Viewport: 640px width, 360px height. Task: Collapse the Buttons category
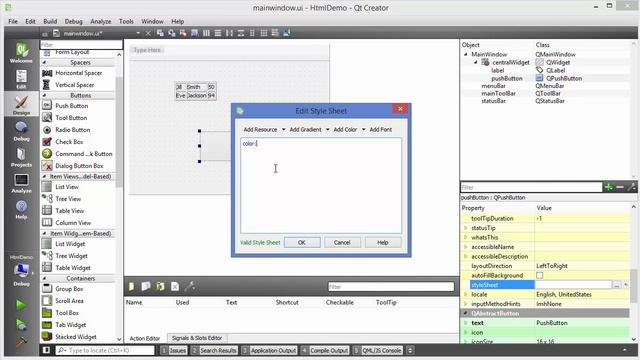point(44,95)
